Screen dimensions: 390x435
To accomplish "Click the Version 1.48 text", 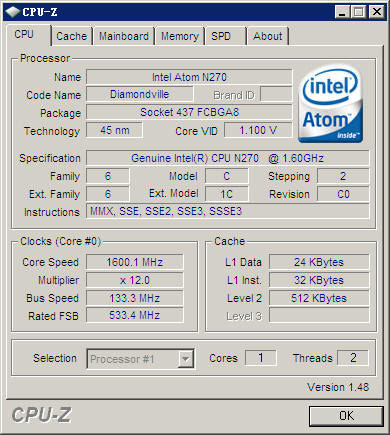I will 338,387.
